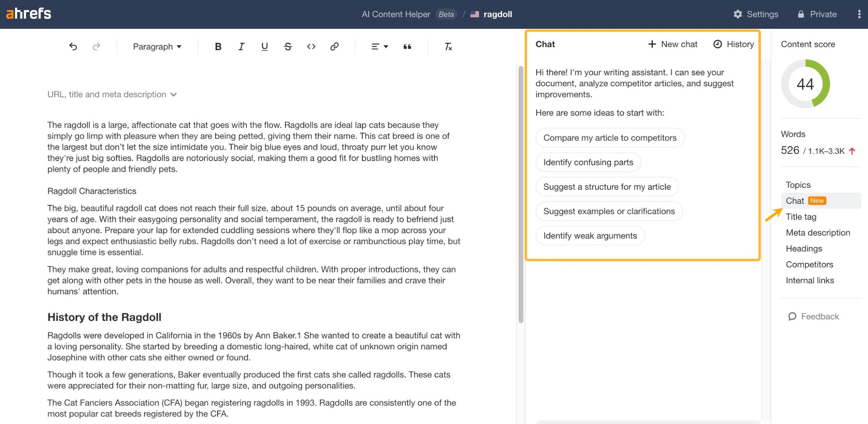Open the Paragraph style dropdown
This screenshot has width=868, height=424.
(x=157, y=46)
